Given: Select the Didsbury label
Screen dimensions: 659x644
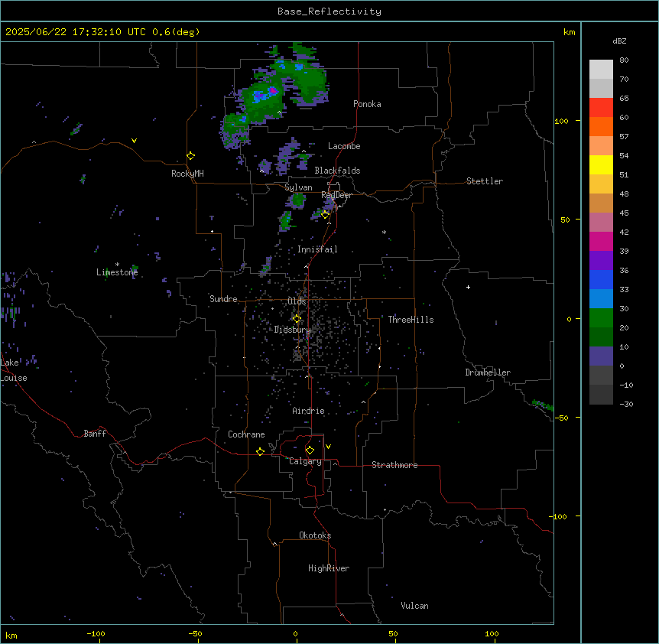Looking at the screenshot, I should 293,330.
